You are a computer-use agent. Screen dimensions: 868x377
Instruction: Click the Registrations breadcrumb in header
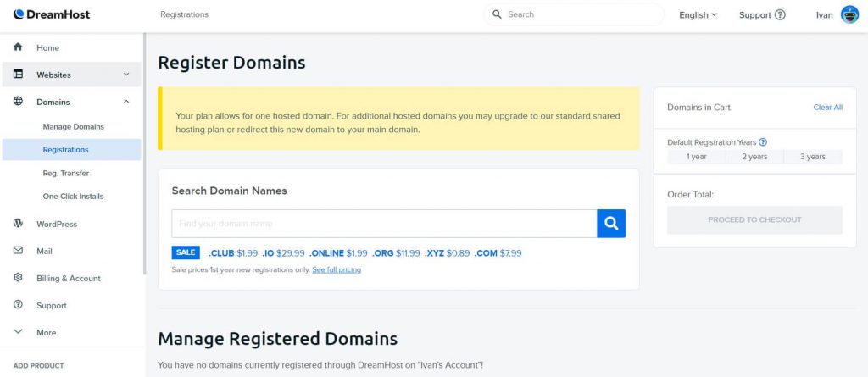184,14
